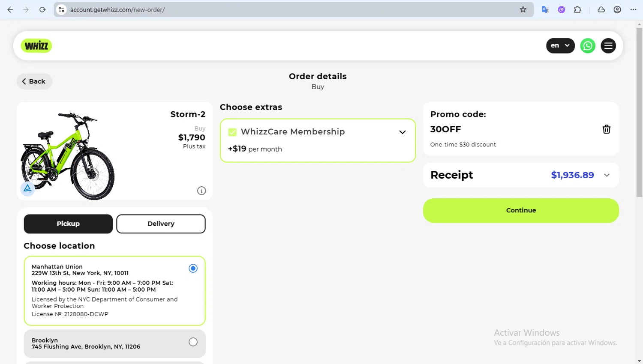This screenshot has width=643, height=364.
Task: Click the blue triangle badge on bike image
Action: (x=27, y=188)
